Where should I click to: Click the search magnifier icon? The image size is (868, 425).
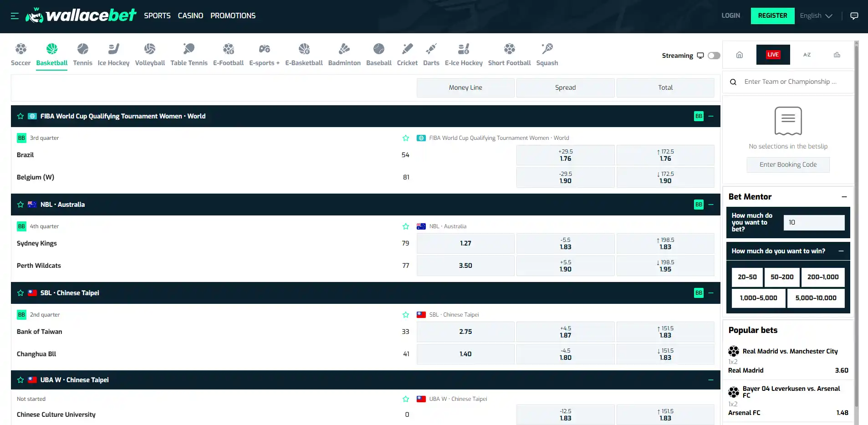click(733, 82)
